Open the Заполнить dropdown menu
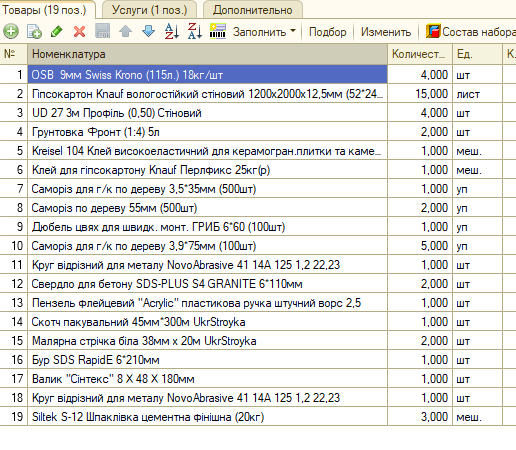Screen dimensions: 516x450 click(x=264, y=32)
